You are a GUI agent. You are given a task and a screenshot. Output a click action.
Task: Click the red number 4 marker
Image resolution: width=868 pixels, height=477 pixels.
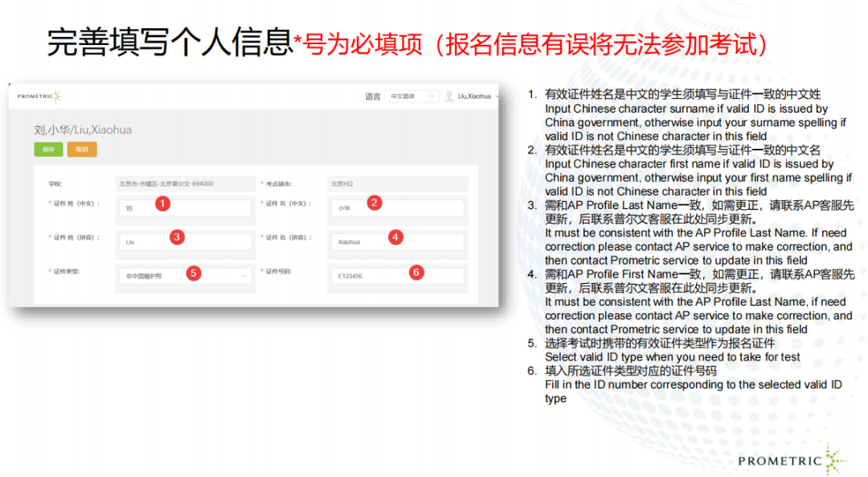395,236
